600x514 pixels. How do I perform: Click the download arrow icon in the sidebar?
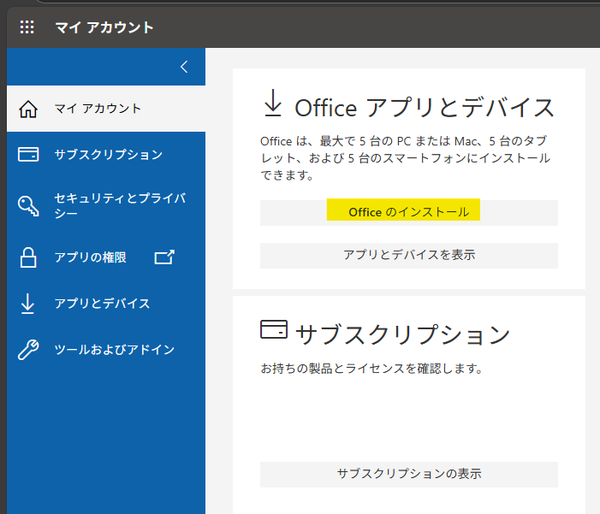click(29, 304)
